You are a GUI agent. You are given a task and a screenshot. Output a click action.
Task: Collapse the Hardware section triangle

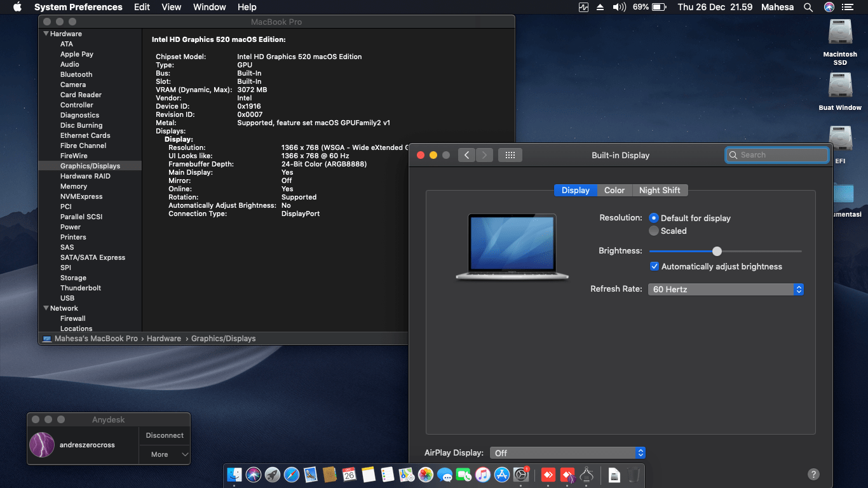46,34
